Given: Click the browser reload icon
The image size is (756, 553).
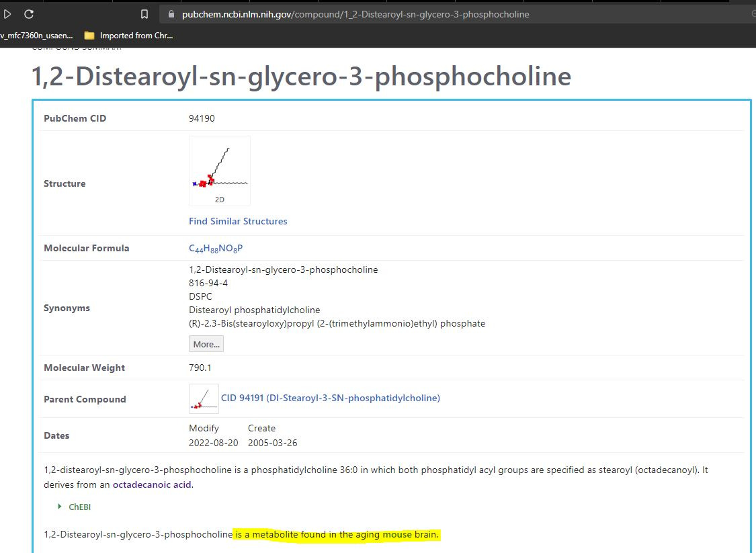Looking at the screenshot, I should 29,14.
